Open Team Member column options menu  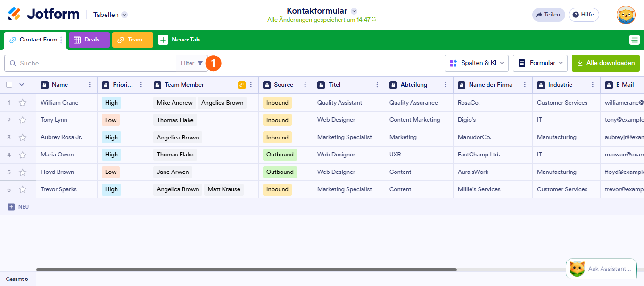[x=251, y=85]
